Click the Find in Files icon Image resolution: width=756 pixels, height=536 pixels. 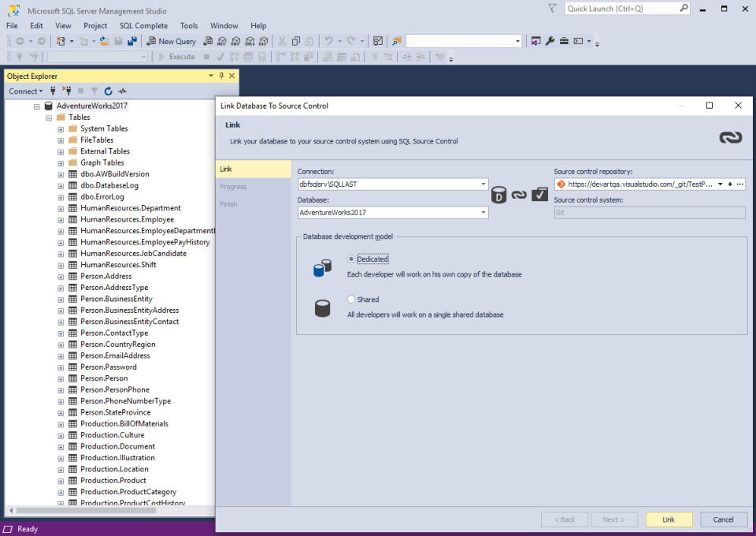tap(397, 42)
